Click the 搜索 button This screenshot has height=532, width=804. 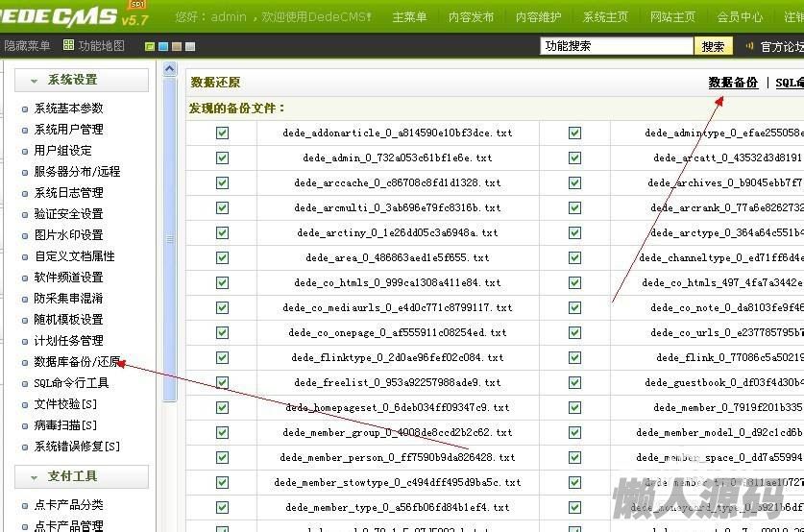click(x=713, y=46)
